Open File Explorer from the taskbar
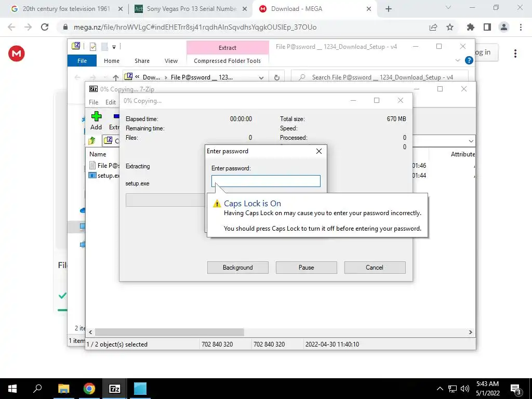 (63, 389)
